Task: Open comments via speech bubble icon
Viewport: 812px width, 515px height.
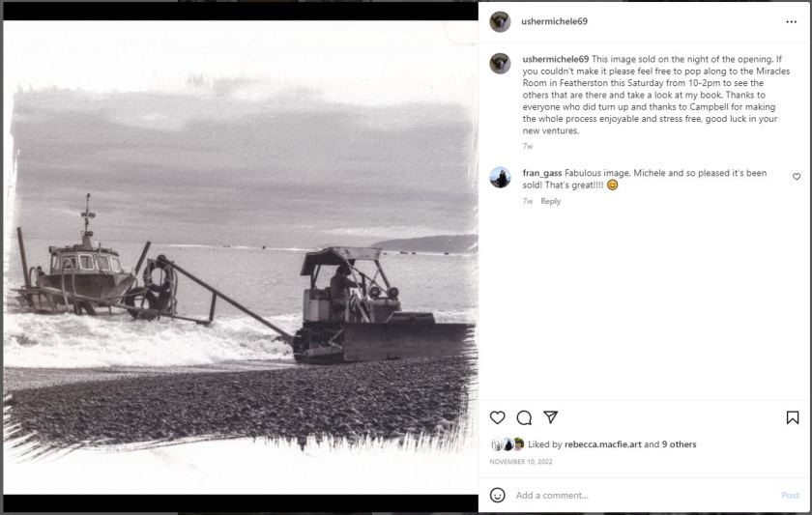Action: (x=524, y=417)
